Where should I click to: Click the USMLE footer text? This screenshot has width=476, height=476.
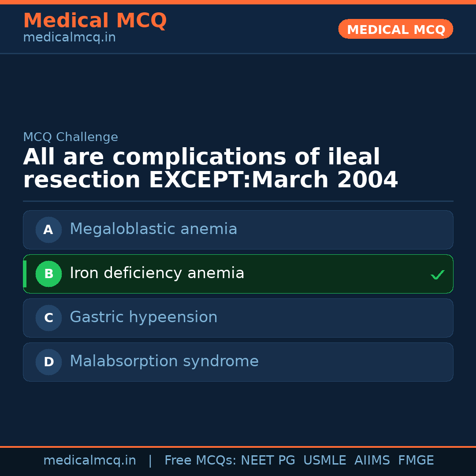pos(324,461)
